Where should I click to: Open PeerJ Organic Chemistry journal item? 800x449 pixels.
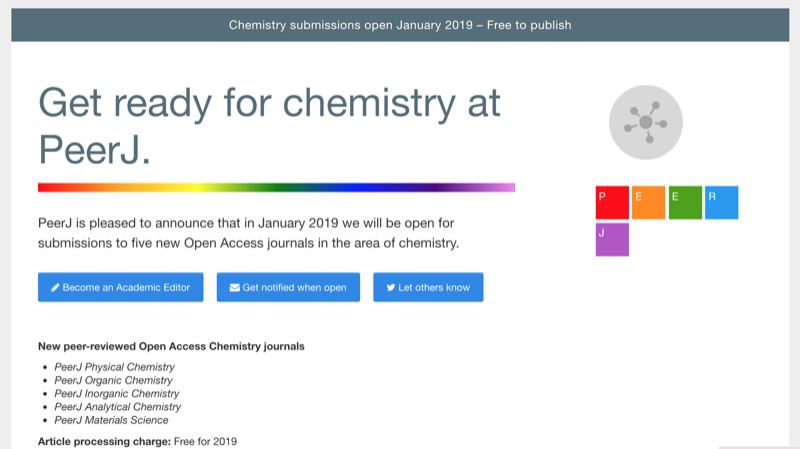(x=113, y=380)
